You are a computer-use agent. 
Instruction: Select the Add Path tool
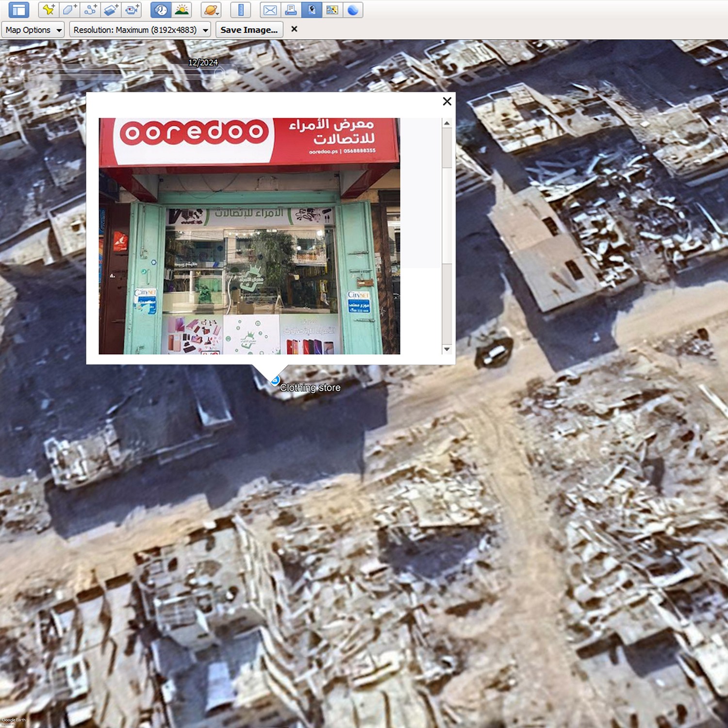coord(90,10)
